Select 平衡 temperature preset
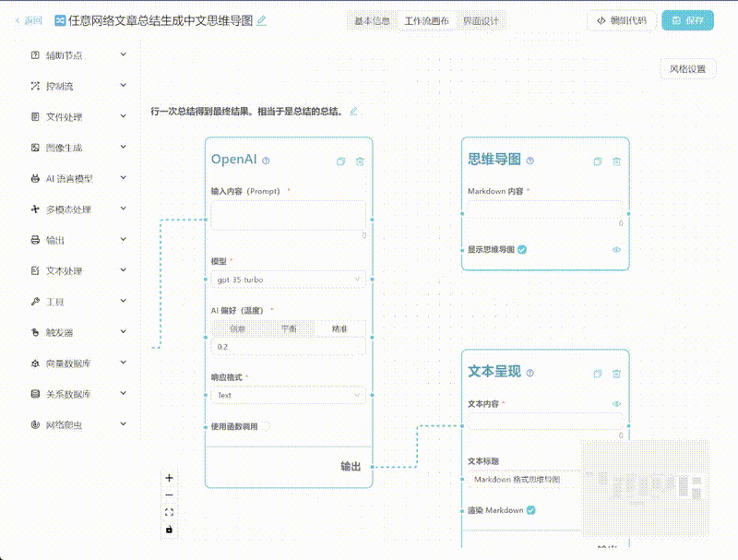Screen dimensions: 738x560 coord(289,328)
